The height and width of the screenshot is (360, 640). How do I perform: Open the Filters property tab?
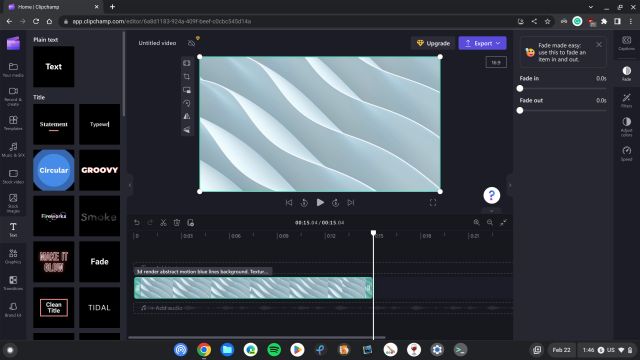click(x=627, y=100)
